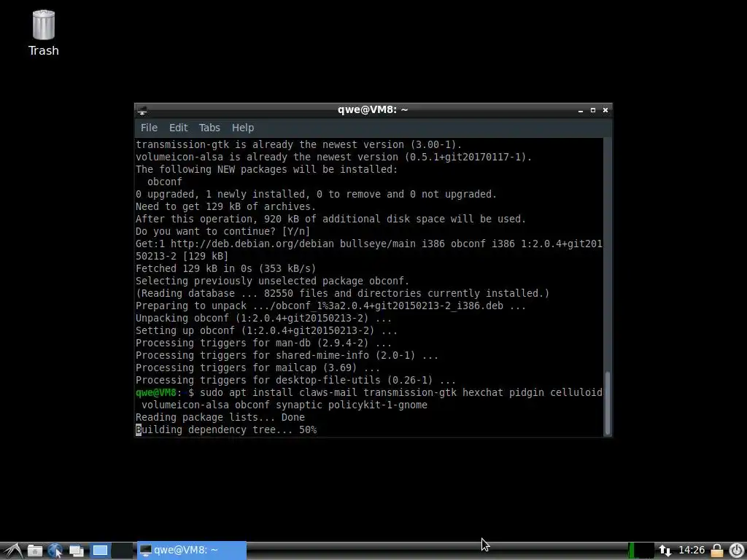Click the "Reading package lists... Done" line
This screenshot has width=747, height=560.
[220, 417]
